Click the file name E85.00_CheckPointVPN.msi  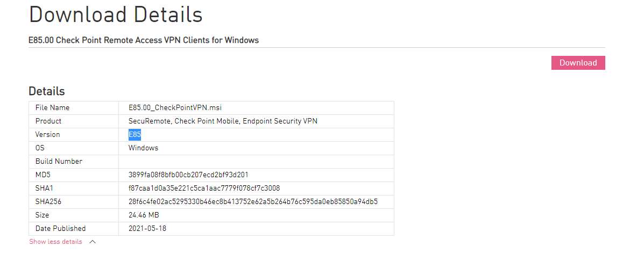175,108
